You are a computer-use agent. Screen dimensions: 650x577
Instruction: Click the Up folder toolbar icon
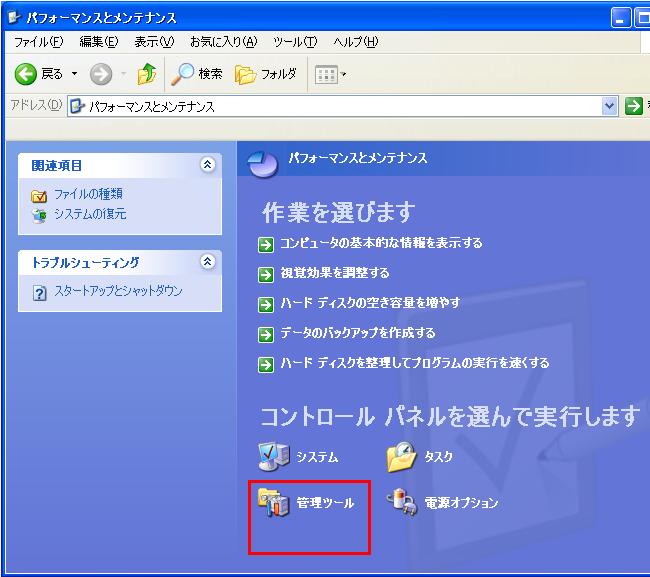[x=147, y=74]
